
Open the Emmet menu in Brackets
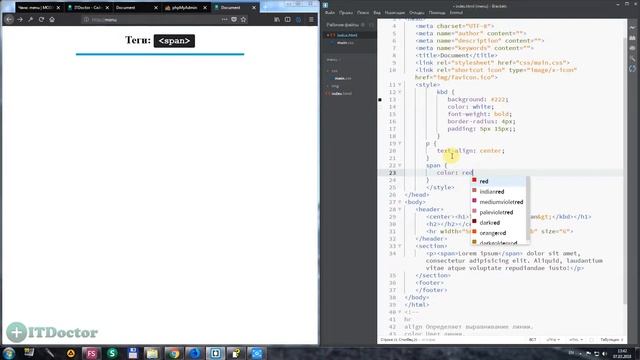pyautogui.click(x=456, y=13)
